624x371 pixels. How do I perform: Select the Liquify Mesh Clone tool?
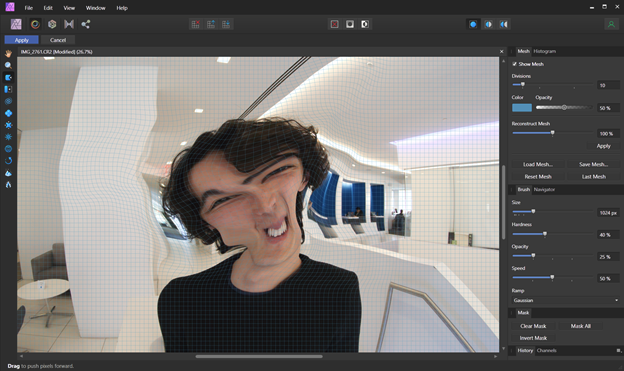(x=8, y=149)
